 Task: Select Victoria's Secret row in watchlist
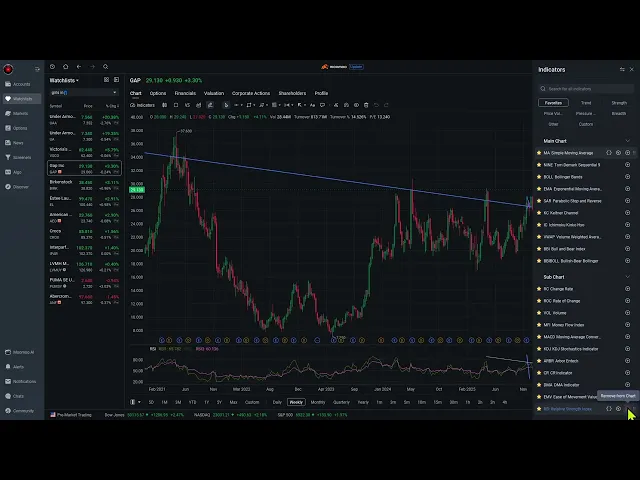(84, 152)
